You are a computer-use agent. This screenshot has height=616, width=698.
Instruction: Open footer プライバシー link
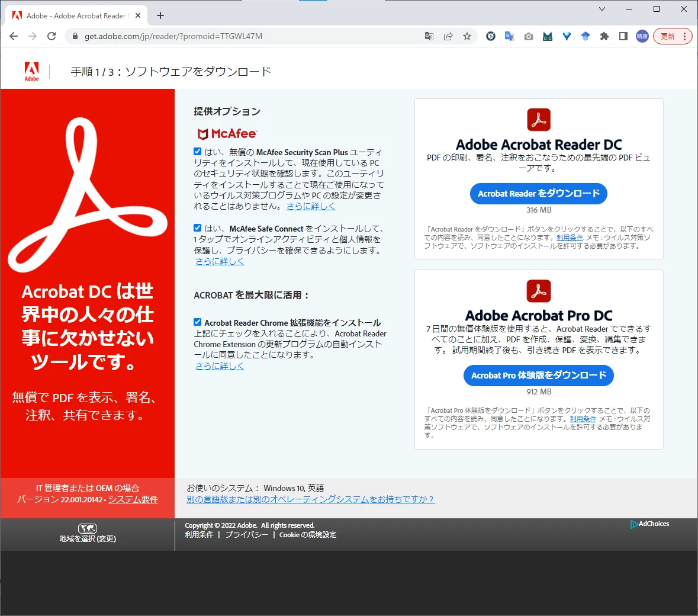coord(247,534)
